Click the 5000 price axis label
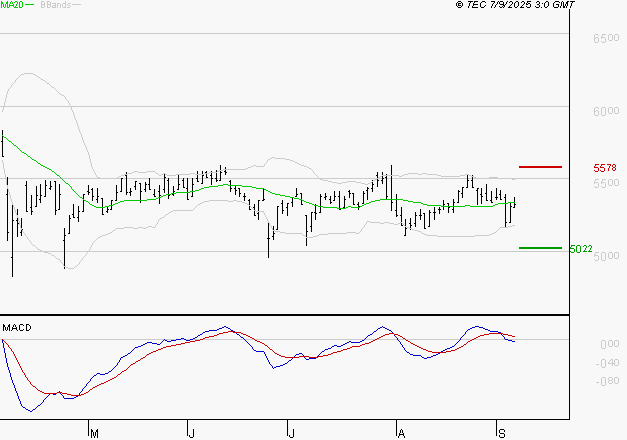The image size is (627, 440). click(x=606, y=257)
